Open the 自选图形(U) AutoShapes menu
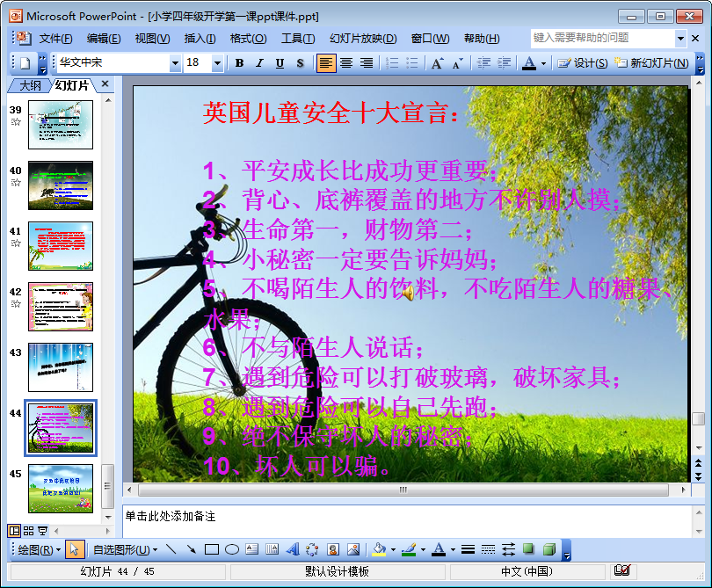Viewport: 712px width, 588px height. coord(125,550)
